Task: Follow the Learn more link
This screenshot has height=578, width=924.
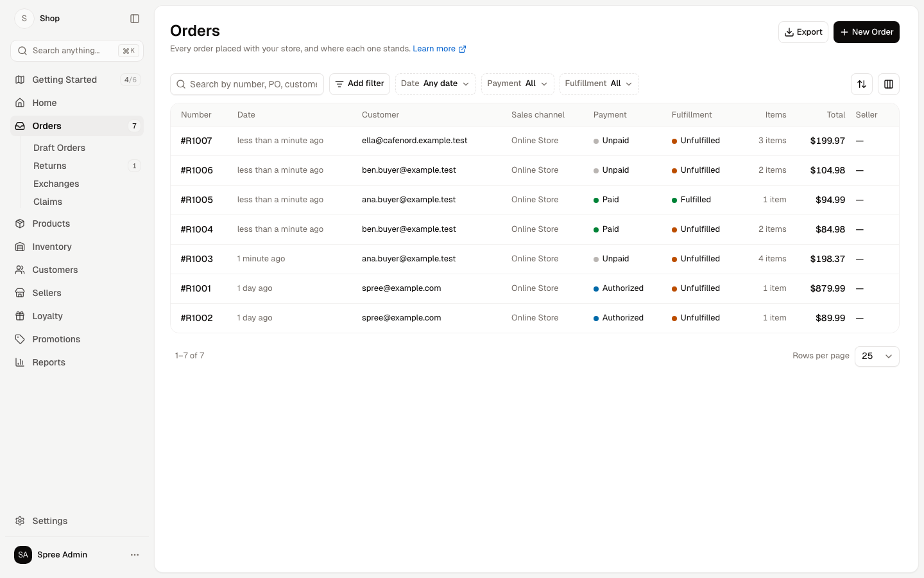Action: (x=440, y=49)
